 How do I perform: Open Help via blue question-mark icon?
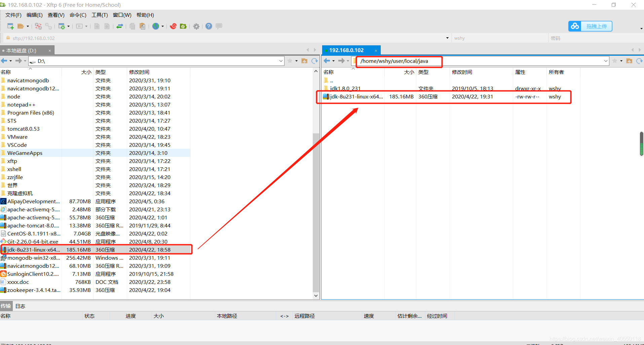tap(209, 26)
